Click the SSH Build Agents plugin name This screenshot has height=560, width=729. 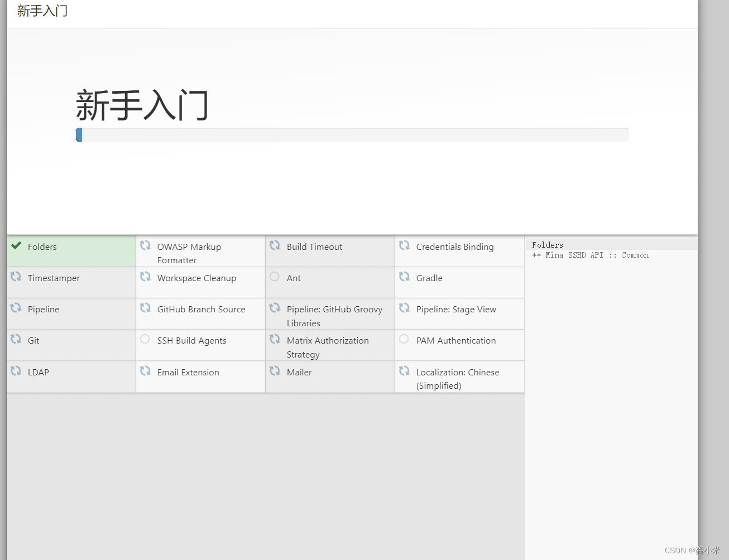point(191,341)
